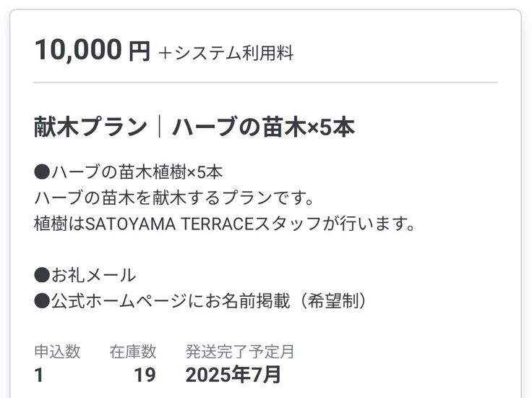Click ハーブの苗木×5本 in the plan heading
The width and height of the screenshot is (532, 398).
pos(263,127)
